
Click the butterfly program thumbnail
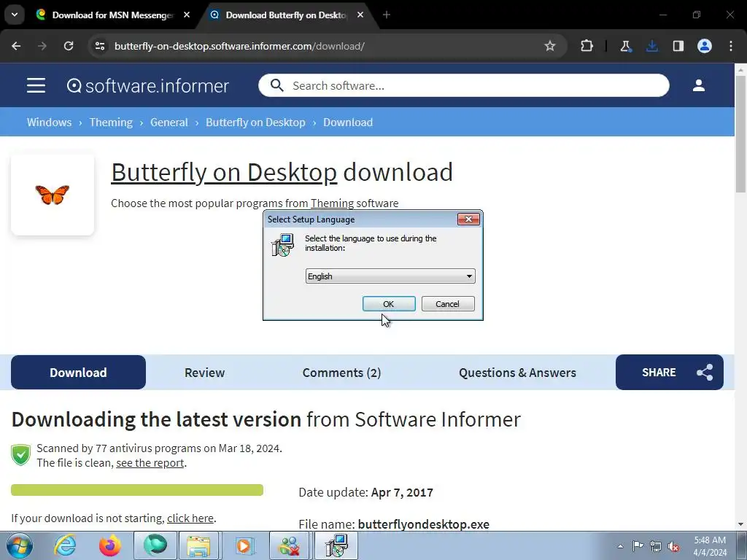pyautogui.click(x=53, y=195)
